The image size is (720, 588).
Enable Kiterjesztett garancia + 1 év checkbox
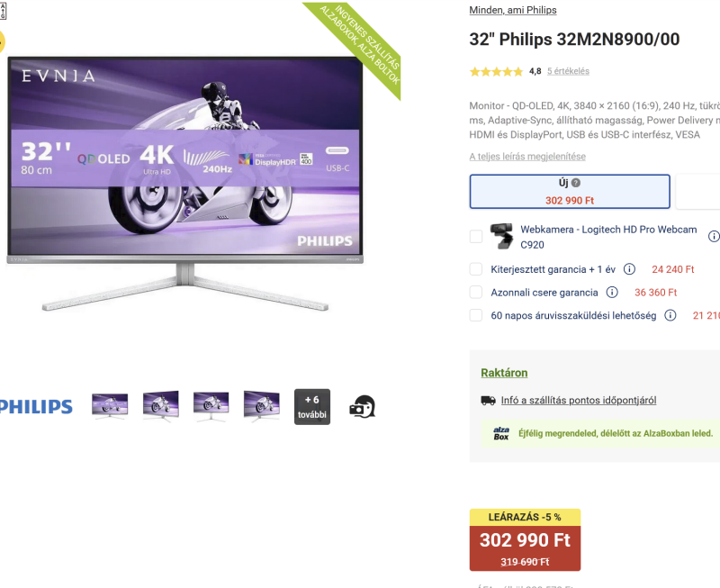476,269
